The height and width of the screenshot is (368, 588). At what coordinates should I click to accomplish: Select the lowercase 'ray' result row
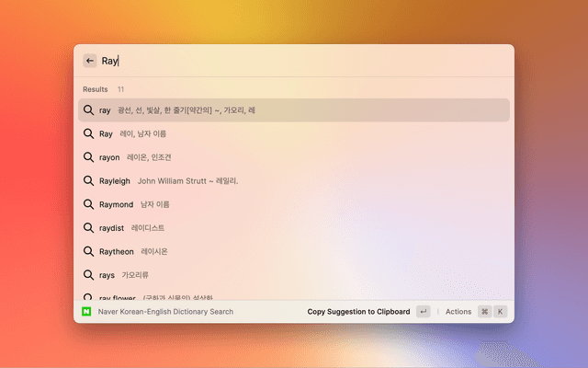(x=293, y=110)
